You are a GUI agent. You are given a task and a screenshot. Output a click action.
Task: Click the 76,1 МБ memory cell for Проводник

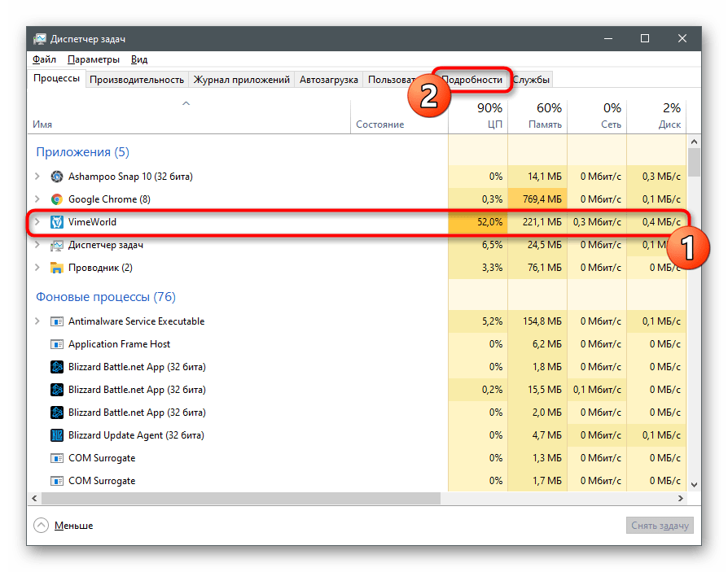(x=537, y=268)
